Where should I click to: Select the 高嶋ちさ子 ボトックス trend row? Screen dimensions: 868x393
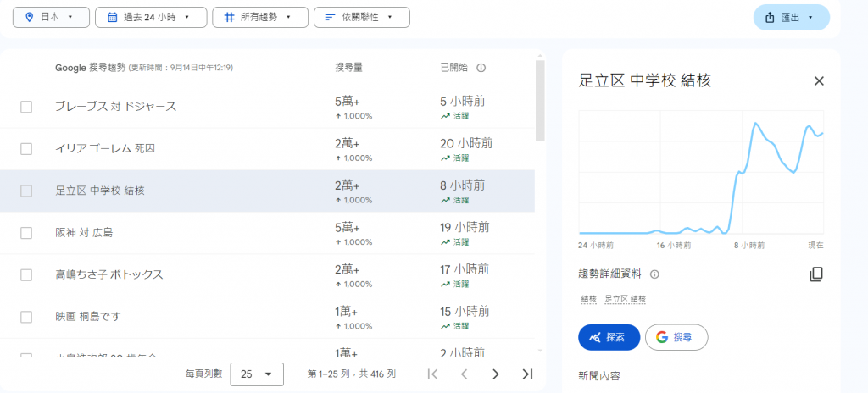(267, 275)
